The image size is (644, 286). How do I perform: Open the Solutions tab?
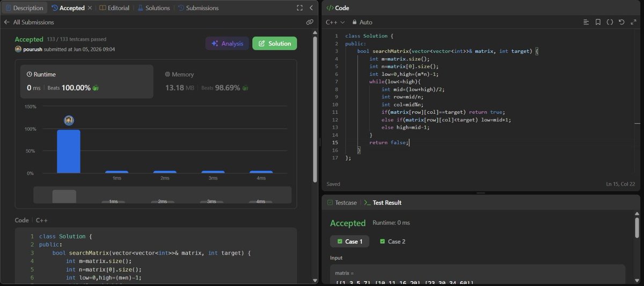pos(153,8)
